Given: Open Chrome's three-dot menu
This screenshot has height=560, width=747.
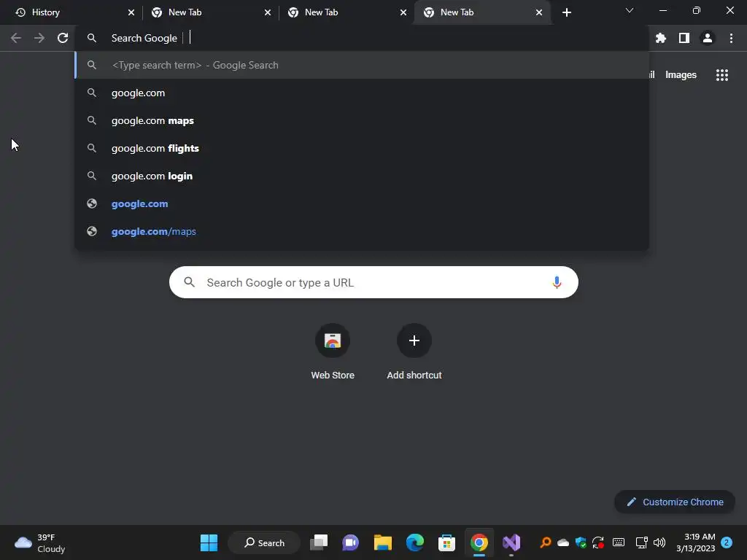Looking at the screenshot, I should [731, 38].
